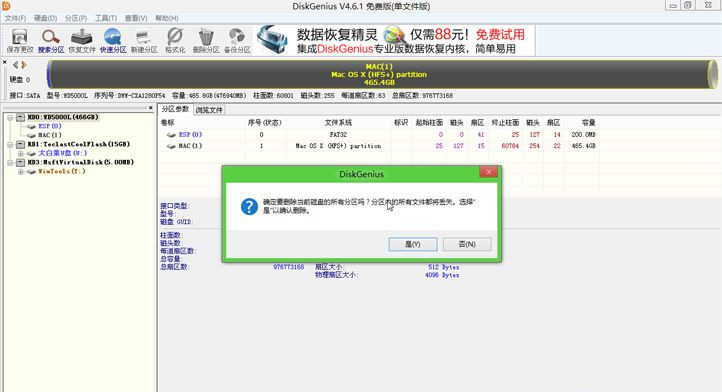Click total sectors value 976773168 in details
This screenshot has height=392, width=722.
[289, 267]
